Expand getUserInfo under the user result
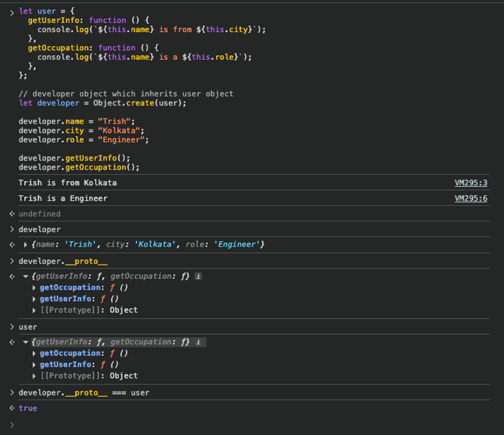The height and width of the screenshot is (435, 504). (35, 364)
